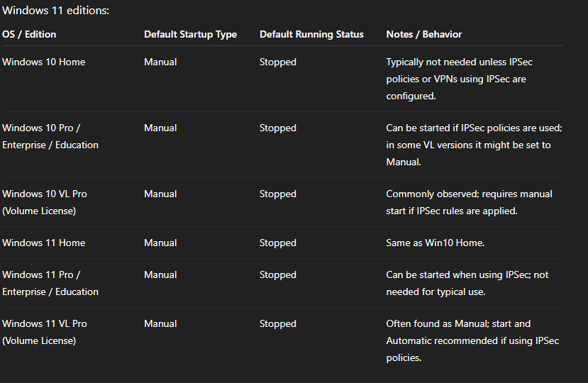
Task: Select the 'Windows 10 Home' cell
Action: tap(43, 62)
